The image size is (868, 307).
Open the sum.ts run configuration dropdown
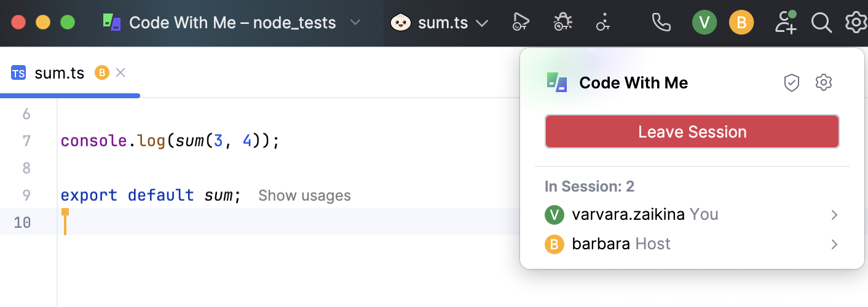tap(482, 23)
